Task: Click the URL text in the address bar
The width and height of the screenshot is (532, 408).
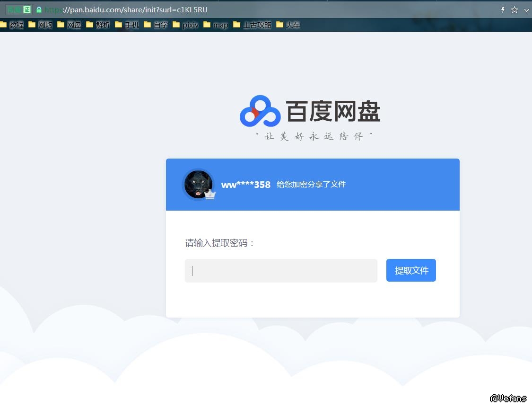Action: tap(135, 9)
